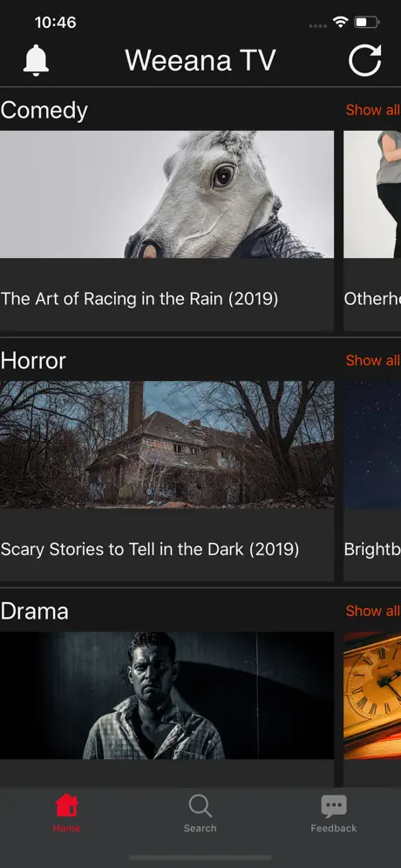Show all Horror titles
401x868 pixels.
(x=373, y=361)
